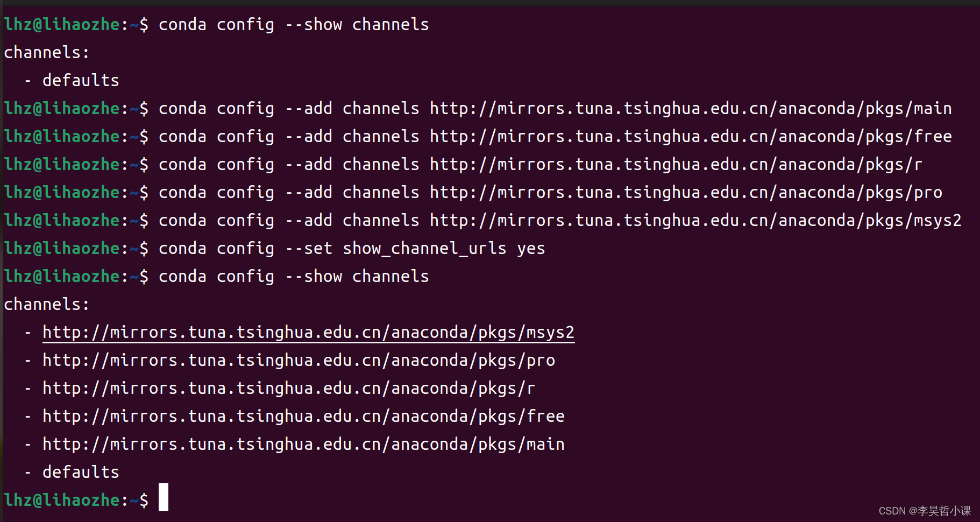The height and width of the screenshot is (522, 980).
Task: Click the second 'conda config --show channels' command
Action: [x=294, y=277]
